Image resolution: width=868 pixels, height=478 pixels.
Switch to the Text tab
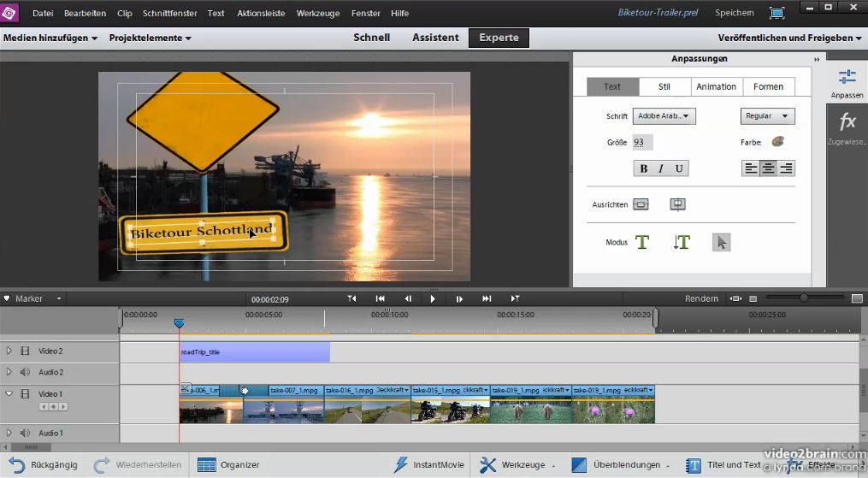pyautogui.click(x=612, y=86)
